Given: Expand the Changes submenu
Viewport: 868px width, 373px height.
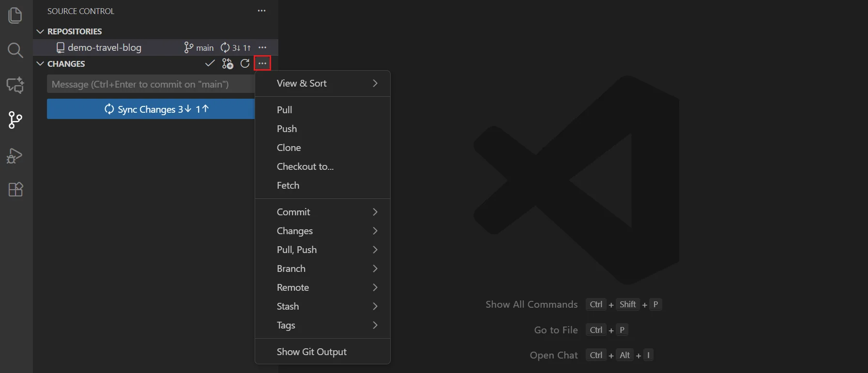Looking at the screenshot, I should (322, 231).
